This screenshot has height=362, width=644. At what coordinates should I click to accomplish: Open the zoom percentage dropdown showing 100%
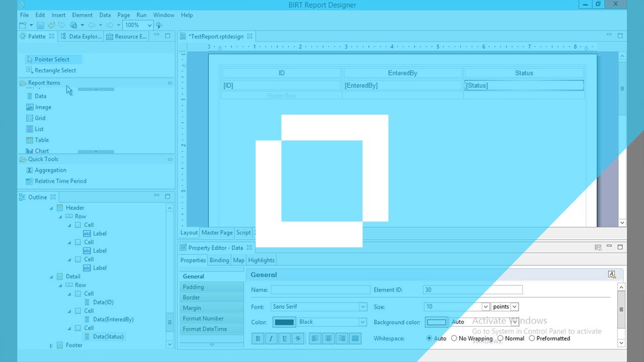click(149, 25)
